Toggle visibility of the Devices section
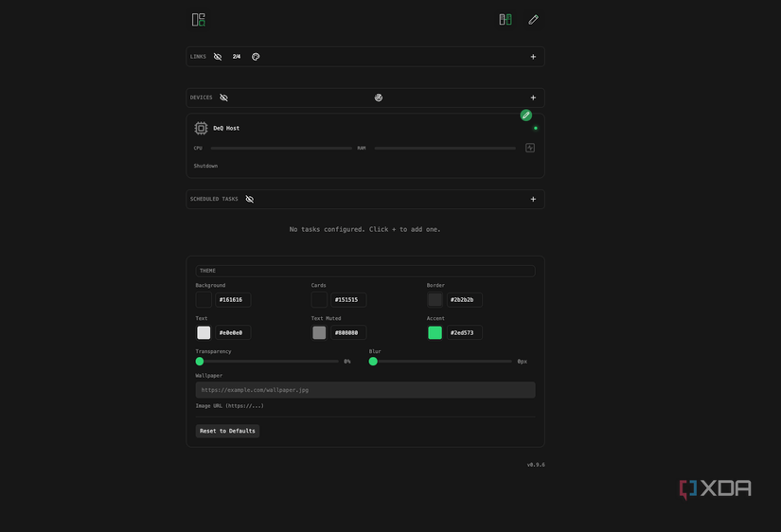The image size is (781, 532). (x=223, y=98)
